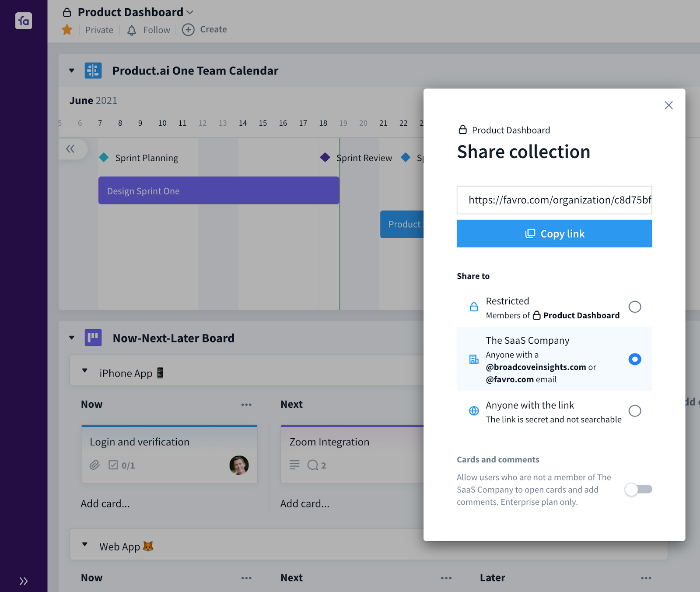The image size is (700, 592).
Task: Click the Favro logo icon
Action: 24,21
